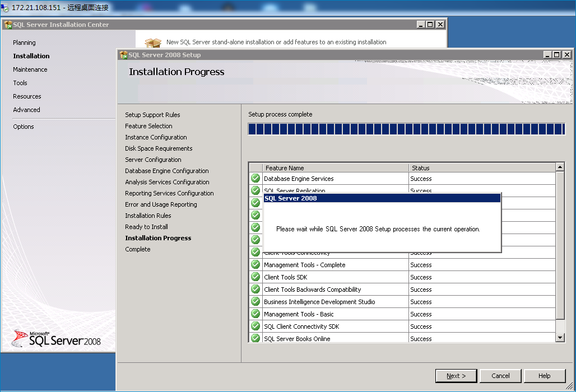Click the success icon beside Client Tools SDK
This screenshot has height=392, width=576.
point(256,277)
